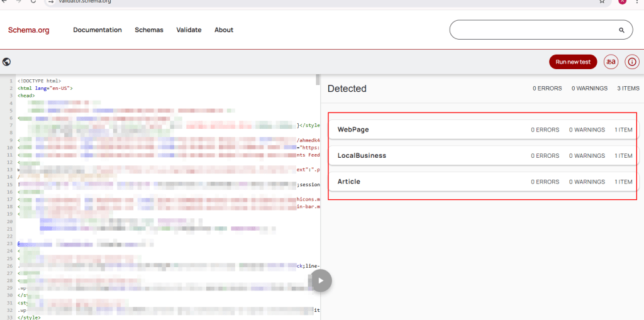This screenshot has width=644, height=320.
Task: Reload the page in browser
Action: click(33, 2)
